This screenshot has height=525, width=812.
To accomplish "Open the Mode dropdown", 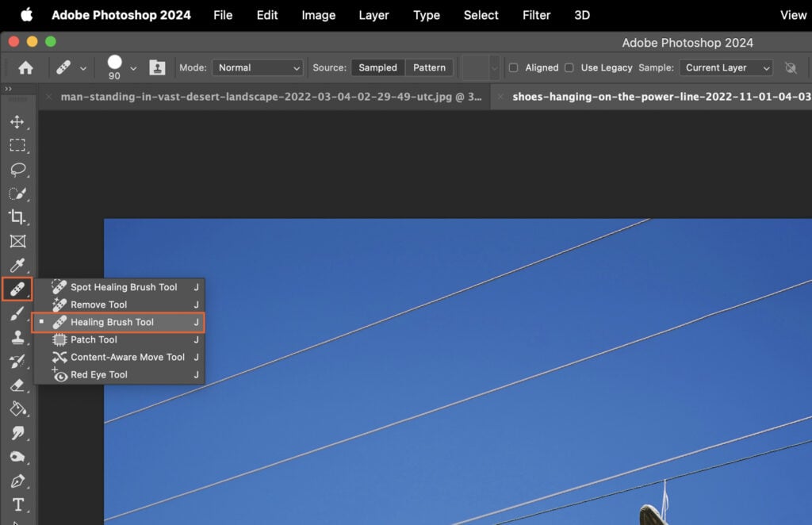I will (x=257, y=67).
